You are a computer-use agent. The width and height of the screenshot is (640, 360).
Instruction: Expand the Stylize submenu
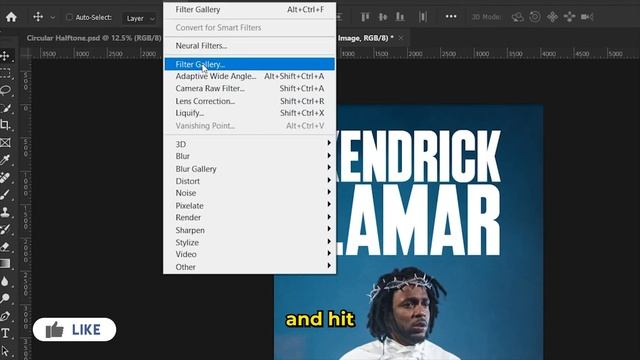[249, 242]
